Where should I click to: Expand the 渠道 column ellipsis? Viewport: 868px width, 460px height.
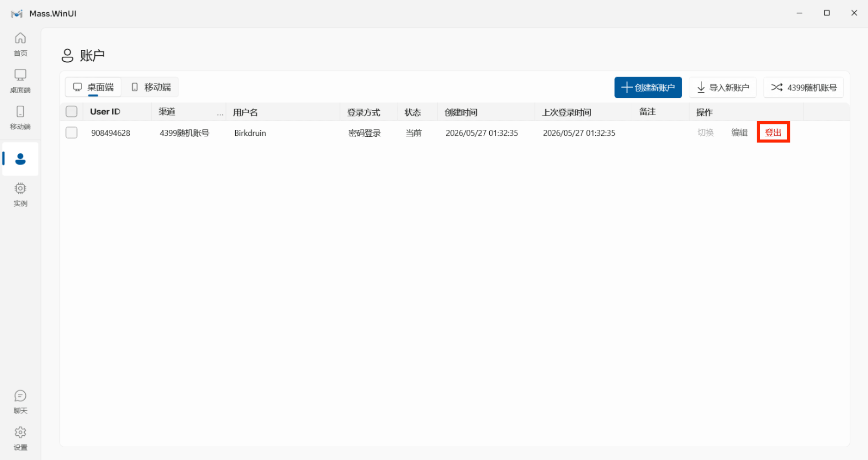(x=220, y=114)
